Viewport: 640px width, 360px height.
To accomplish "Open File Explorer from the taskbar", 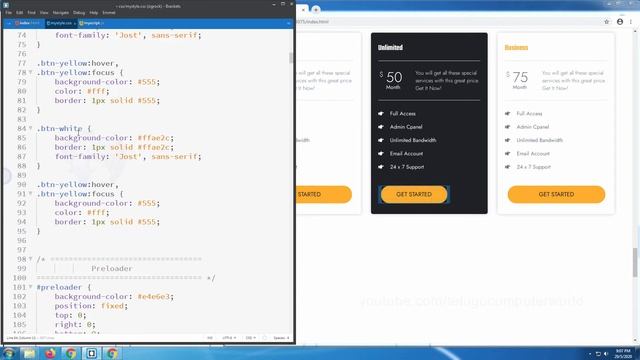I will point(29,353).
